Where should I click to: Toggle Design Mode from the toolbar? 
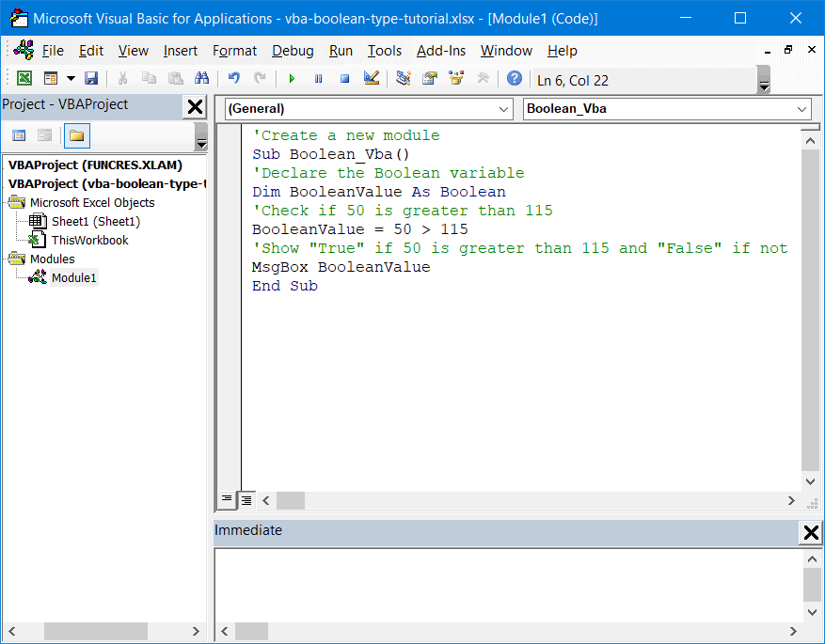click(x=371, y=80)
